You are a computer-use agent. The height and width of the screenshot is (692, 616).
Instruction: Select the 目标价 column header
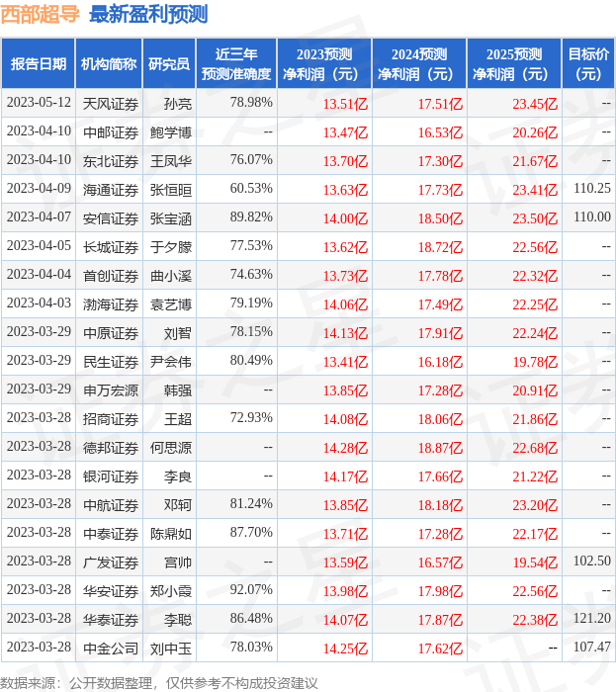coord(588,63)
